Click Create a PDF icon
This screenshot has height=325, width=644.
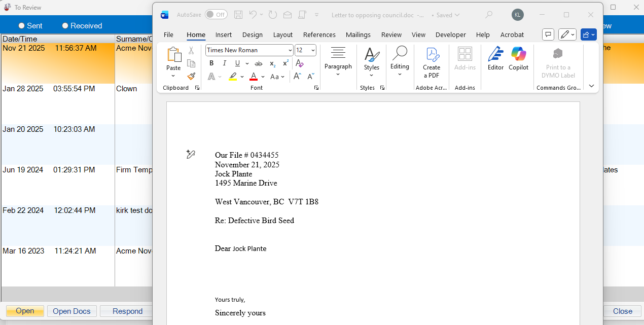click(x=432, y=62)
